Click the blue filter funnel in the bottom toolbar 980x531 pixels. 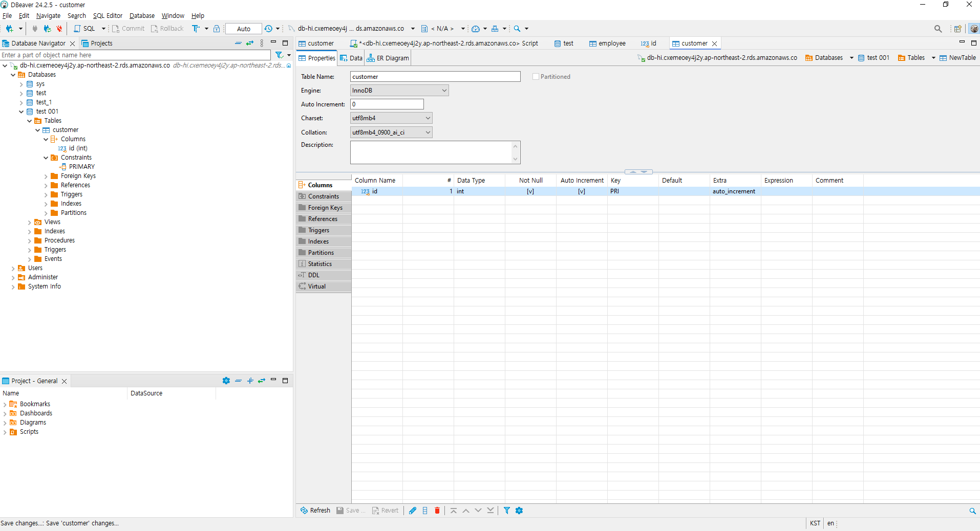click(x=507, y=511)
